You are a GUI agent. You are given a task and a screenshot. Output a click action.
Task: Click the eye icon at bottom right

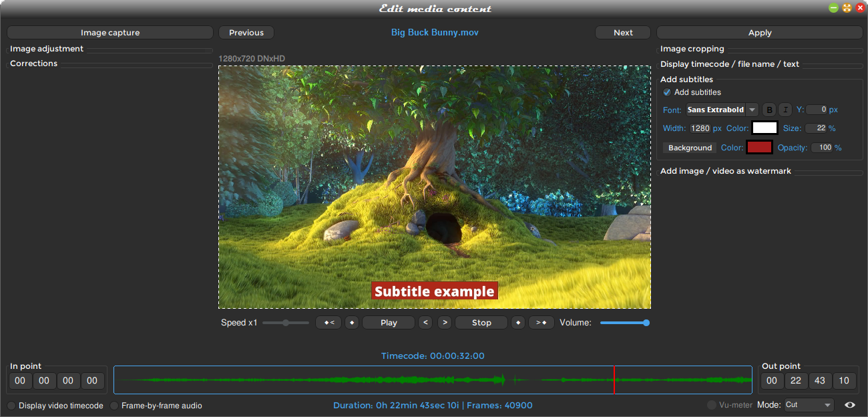click(x=850, y=405)
